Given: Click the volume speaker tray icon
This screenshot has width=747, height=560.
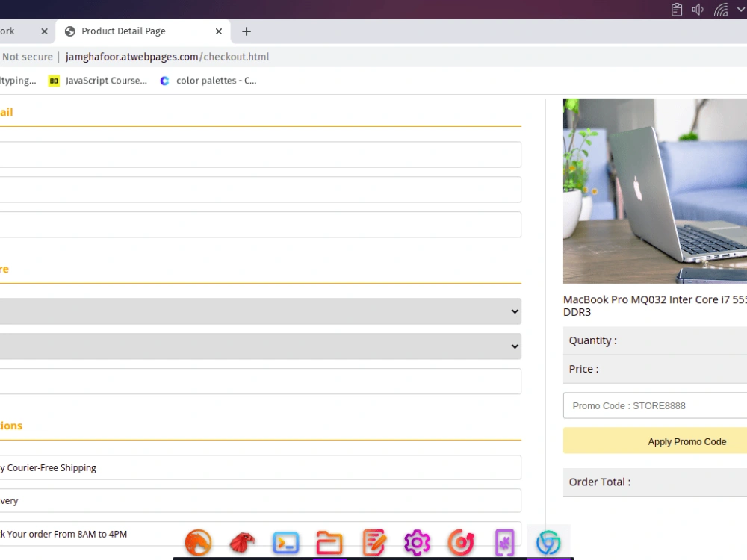Looking at the screenshot, I should 698,10.
